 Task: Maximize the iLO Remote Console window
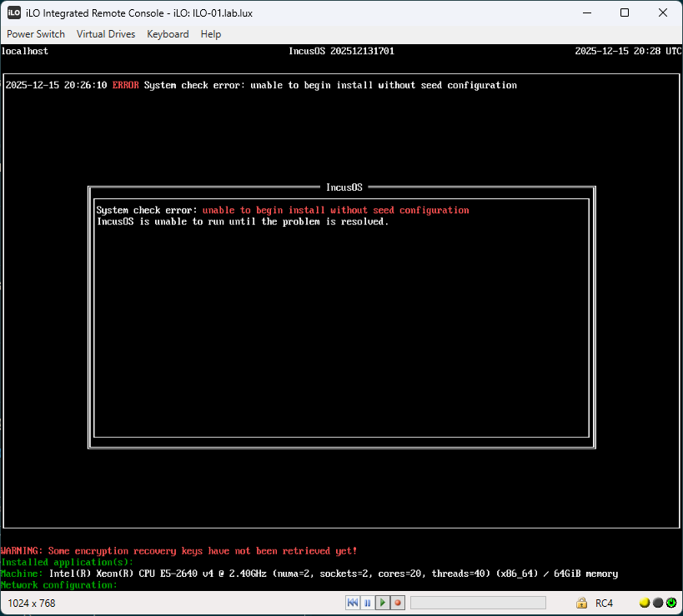(625, 13)
